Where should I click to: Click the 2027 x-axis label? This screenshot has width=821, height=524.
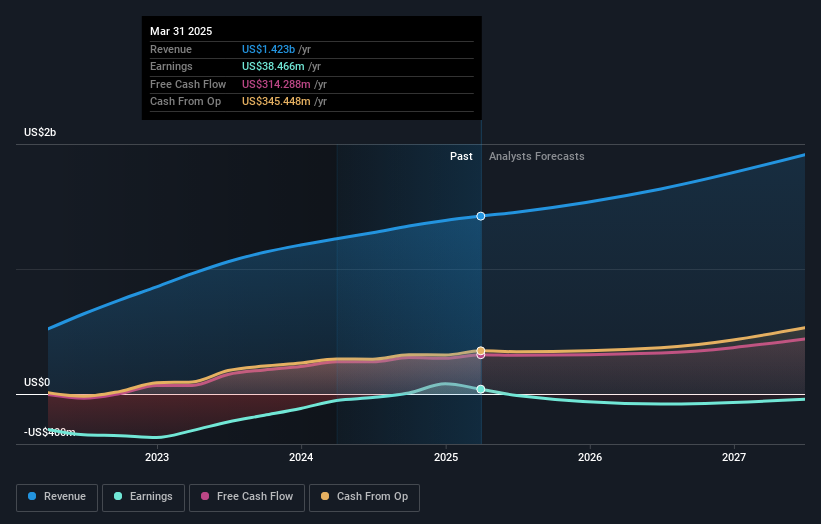[x=734, y=458]
